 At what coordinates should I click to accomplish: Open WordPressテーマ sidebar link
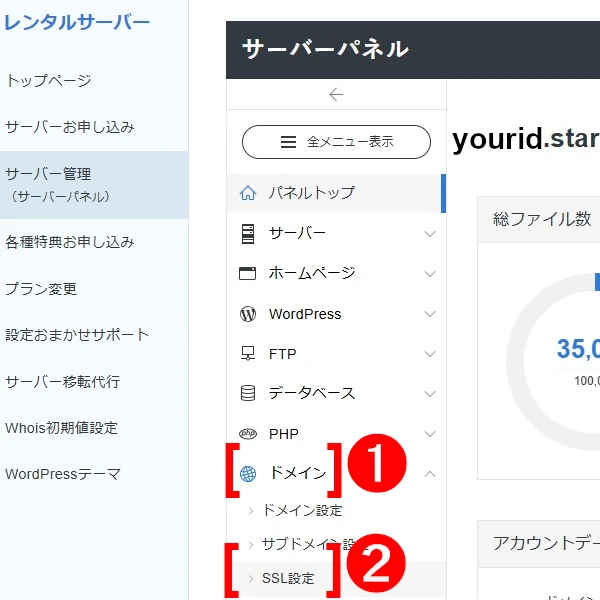click(63, 474)
